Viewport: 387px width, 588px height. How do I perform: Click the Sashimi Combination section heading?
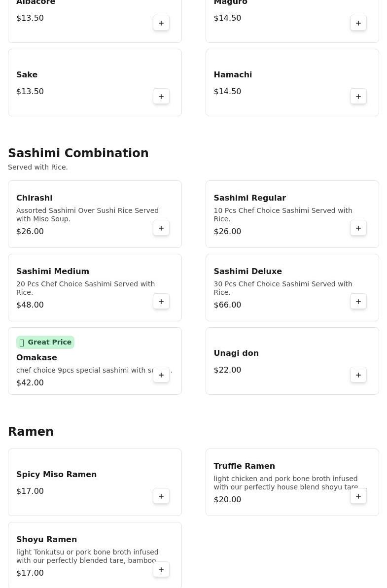point(78,153)
